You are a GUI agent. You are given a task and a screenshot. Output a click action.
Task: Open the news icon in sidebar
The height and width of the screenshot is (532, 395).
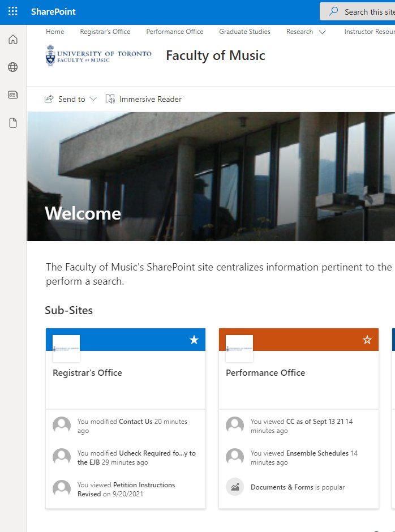tap(13, 95)
